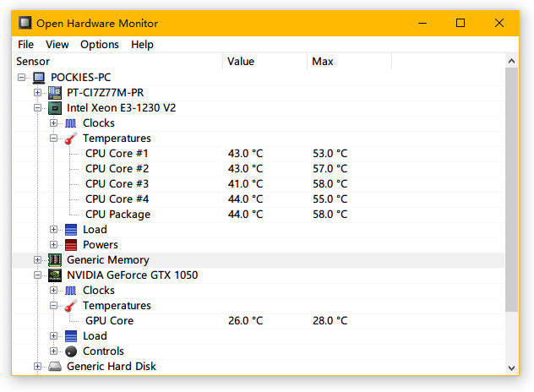The width and height of the screenshot is (534, 392).
Task: Click the GPU Controls fan icon
Action: point(71,351)
